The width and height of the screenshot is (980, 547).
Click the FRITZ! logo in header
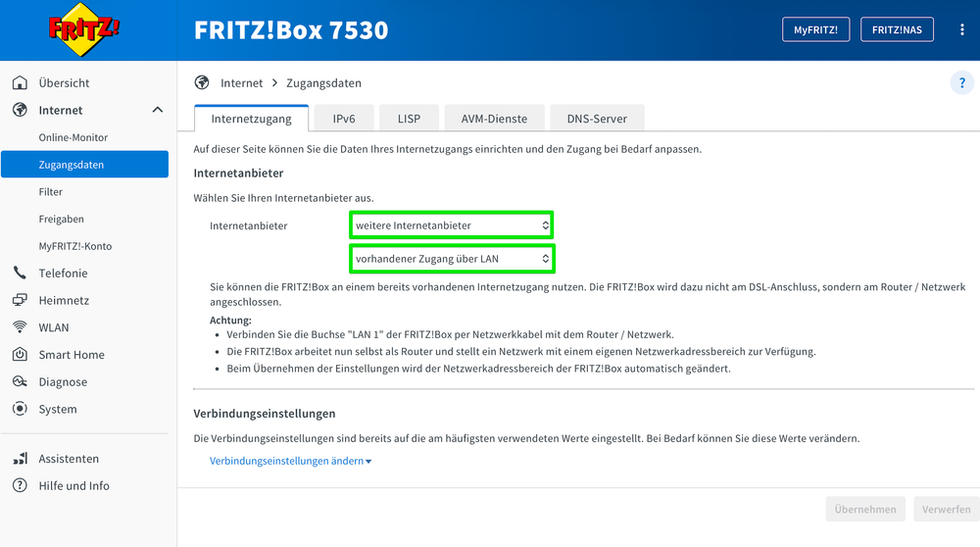pyautogui.click(x=84, y=29)
